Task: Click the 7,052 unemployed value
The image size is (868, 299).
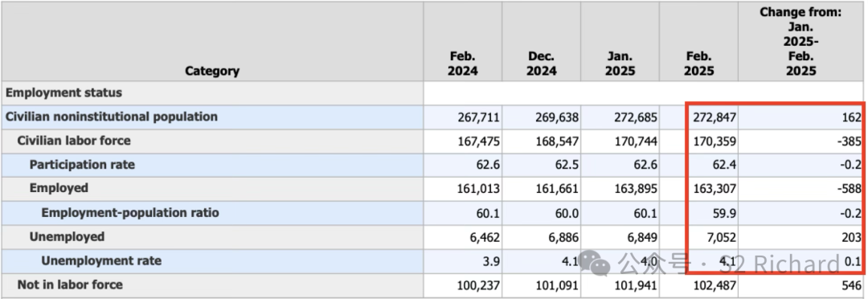Action: pyautogui.click(x=722, y=237)
